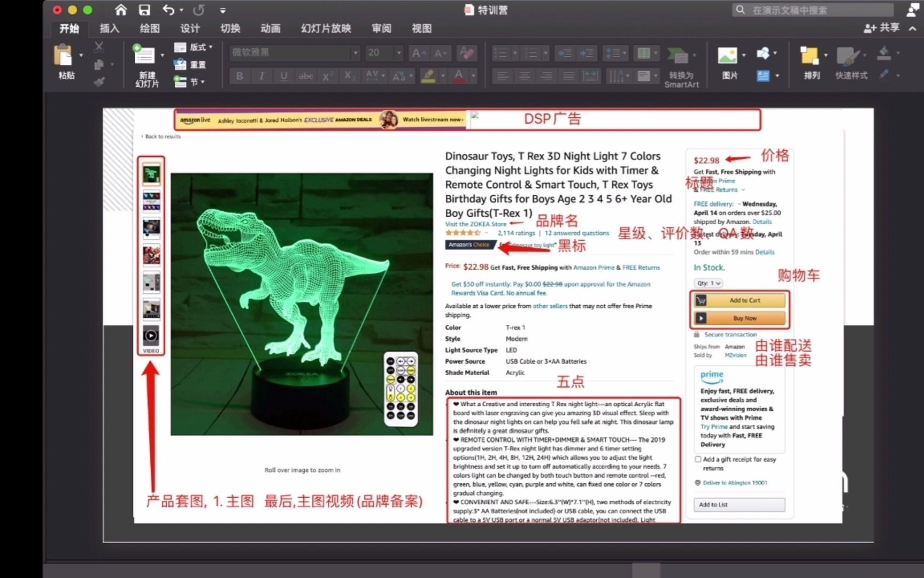Image resolution: width=924 pixels, height=578 pixels.
Task: Select the format painter brush
Action: coord(99,82)
